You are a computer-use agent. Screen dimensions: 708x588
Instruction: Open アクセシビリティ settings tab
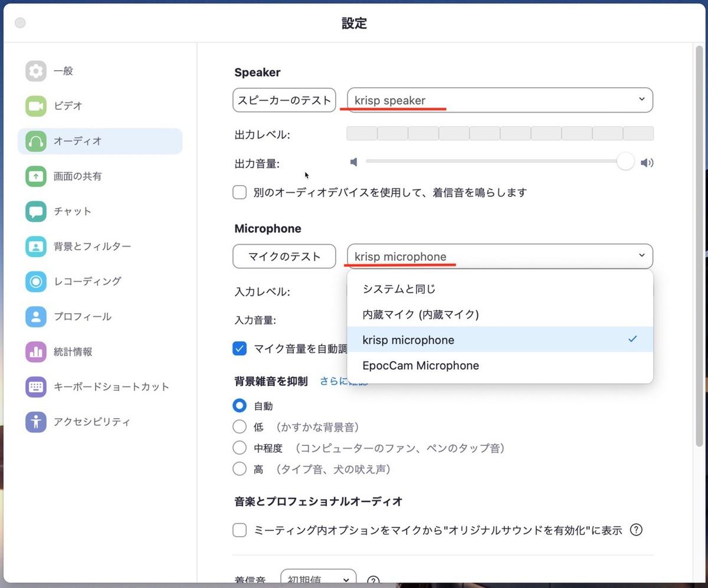click(100, 422)
